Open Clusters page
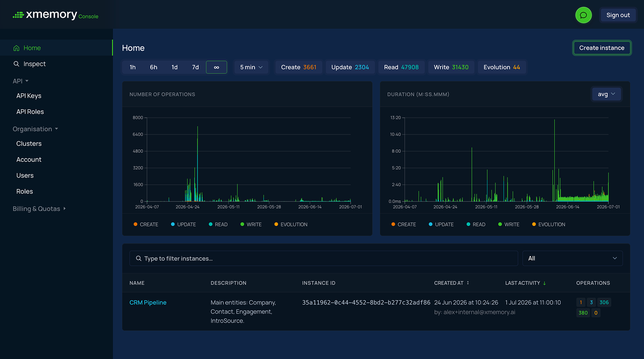Screen dimensions: 644x359 coord(29,144)
